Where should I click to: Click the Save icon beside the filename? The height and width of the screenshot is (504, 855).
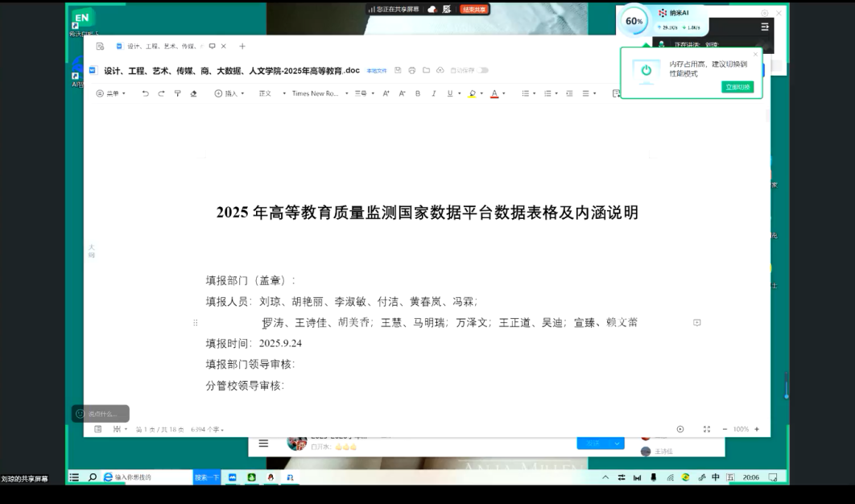[x=398, y=71]
